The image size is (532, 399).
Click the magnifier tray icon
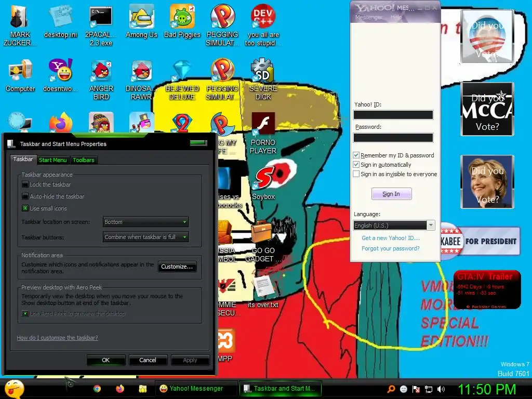pos(391,389)
